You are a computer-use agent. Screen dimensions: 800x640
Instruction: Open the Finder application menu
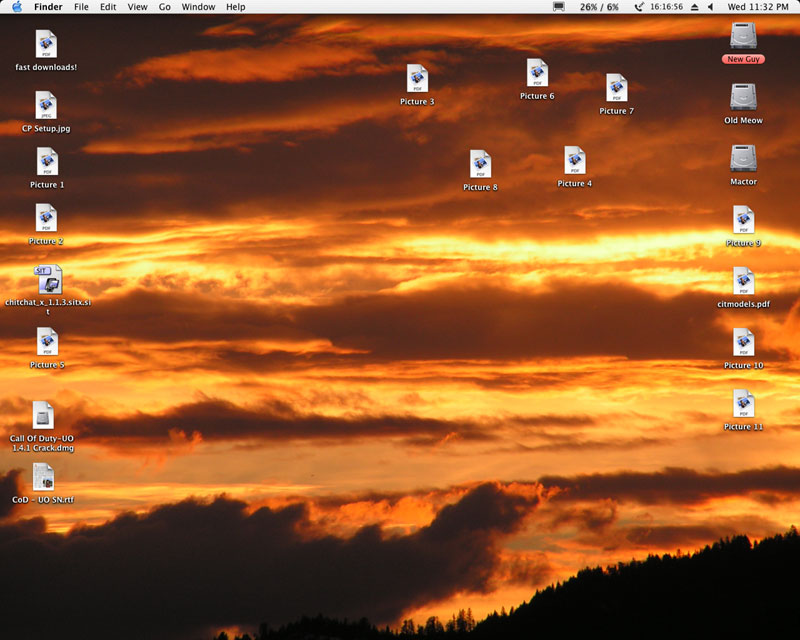pos(48,7)
